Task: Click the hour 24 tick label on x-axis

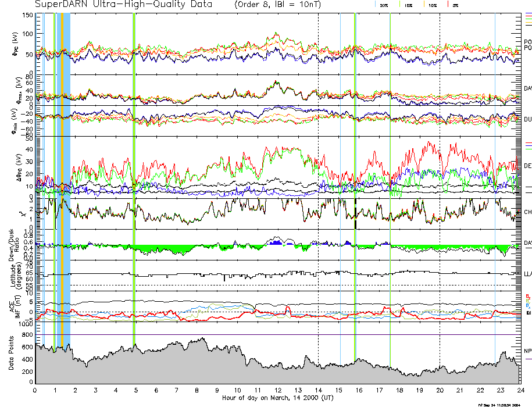Action: [520, 390]
